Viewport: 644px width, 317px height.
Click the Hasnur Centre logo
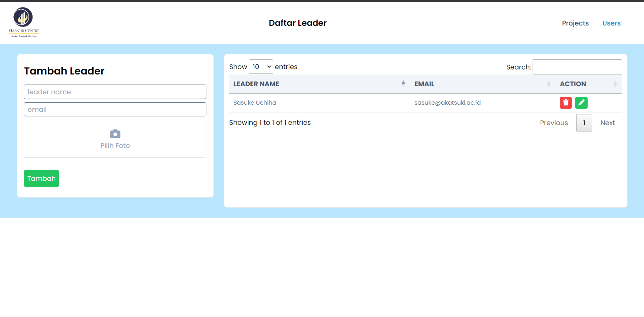coord(24,22)
